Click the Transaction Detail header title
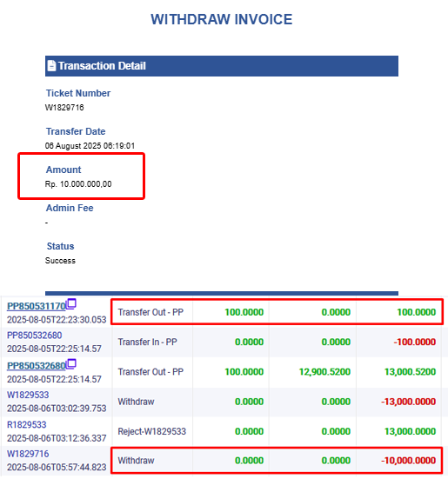Screen dimensions: 448x479 [x=102, y=66]
